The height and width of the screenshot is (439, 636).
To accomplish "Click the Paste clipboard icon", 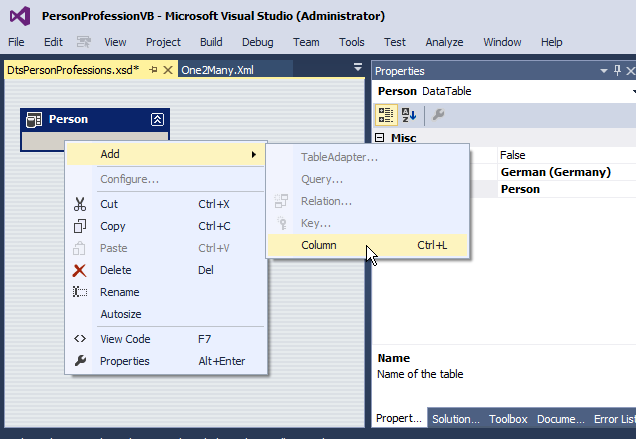I will (x=80, y=248).
